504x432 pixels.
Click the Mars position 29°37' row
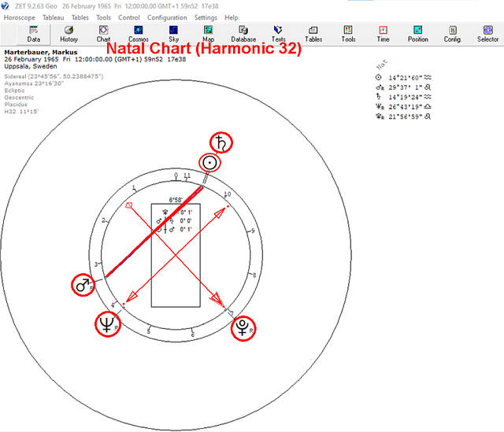(403, 87)
